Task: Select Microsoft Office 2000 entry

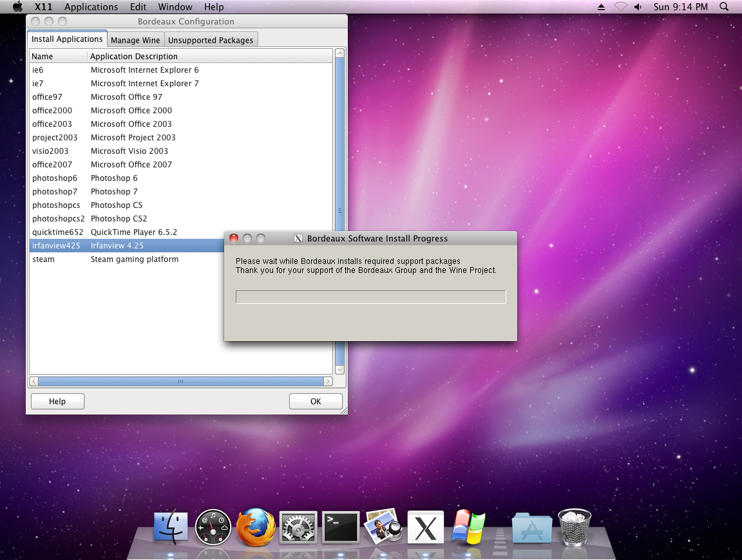Action: click(x=181, y=110)
